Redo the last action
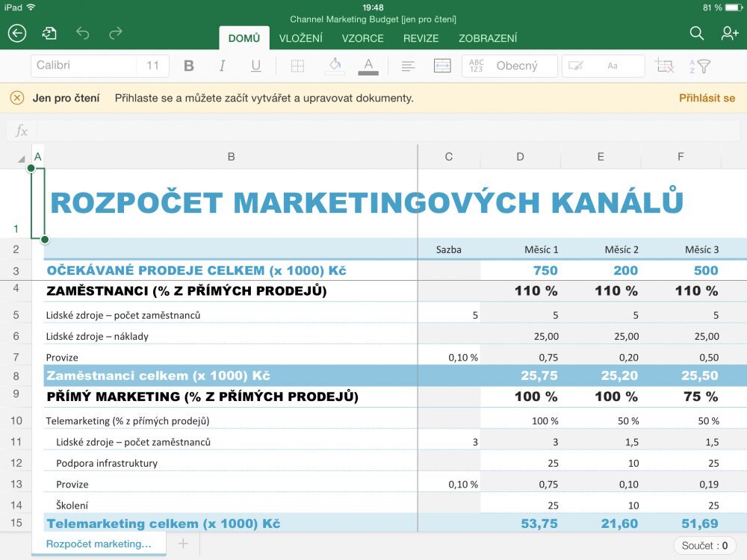Viewport: 747px width, 560px height. click(x=115, y=33)
